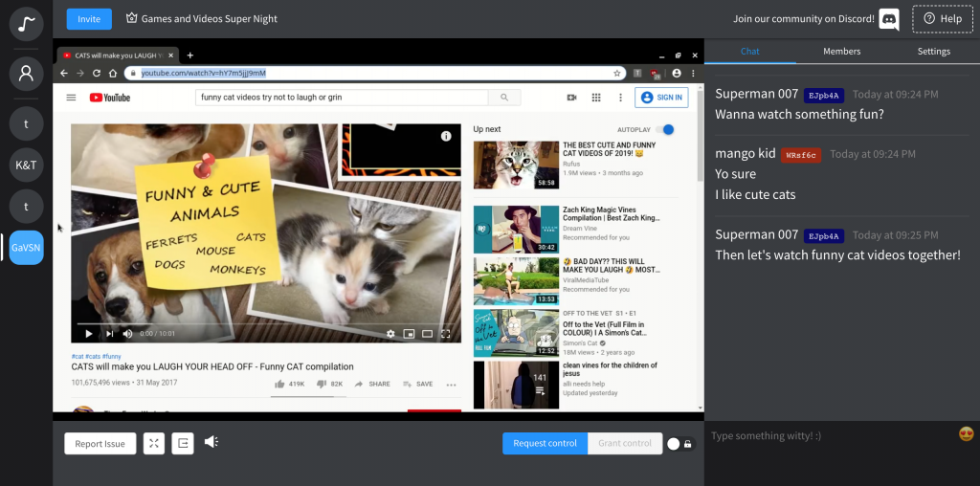This screenshot has width=980, height=486.
Task: Open YouTube video settings gear menu
Action: pos(390,334)
